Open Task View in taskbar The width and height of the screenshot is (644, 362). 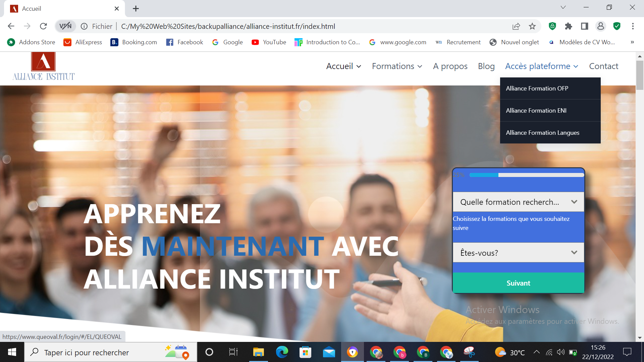coord(233,352)
